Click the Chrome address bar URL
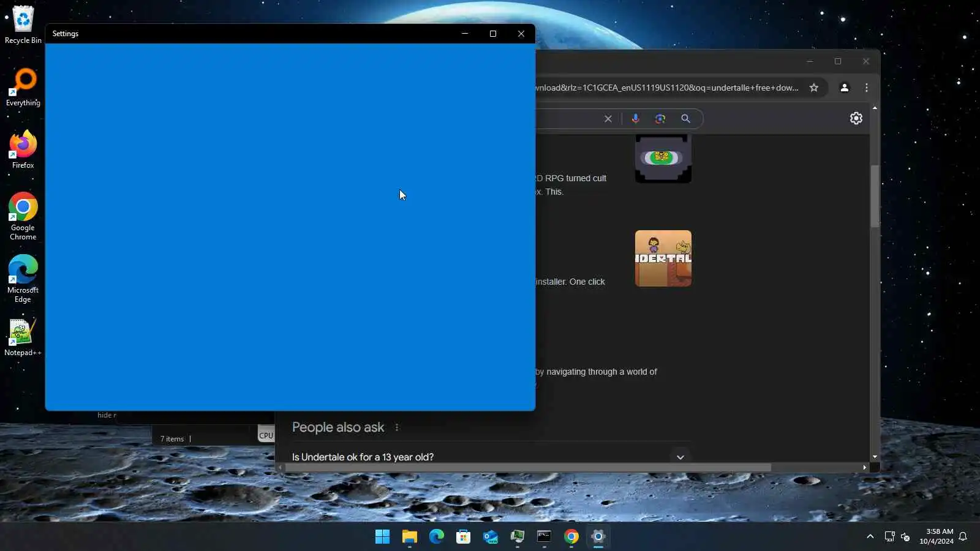Image resolution: width=980 pixels, height=551 pixels. [667, 88]
